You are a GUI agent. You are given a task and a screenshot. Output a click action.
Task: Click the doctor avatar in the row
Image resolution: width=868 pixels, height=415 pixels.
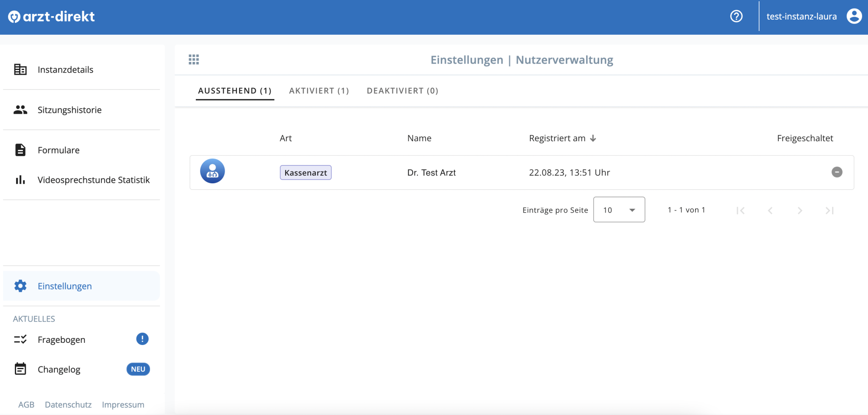coord(212,171)
